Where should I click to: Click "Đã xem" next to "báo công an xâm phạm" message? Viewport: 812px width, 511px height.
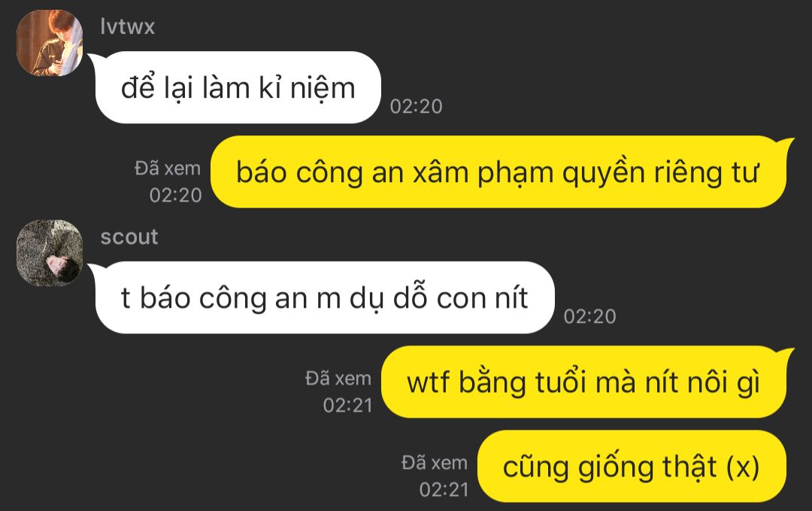tap(168, 168)
